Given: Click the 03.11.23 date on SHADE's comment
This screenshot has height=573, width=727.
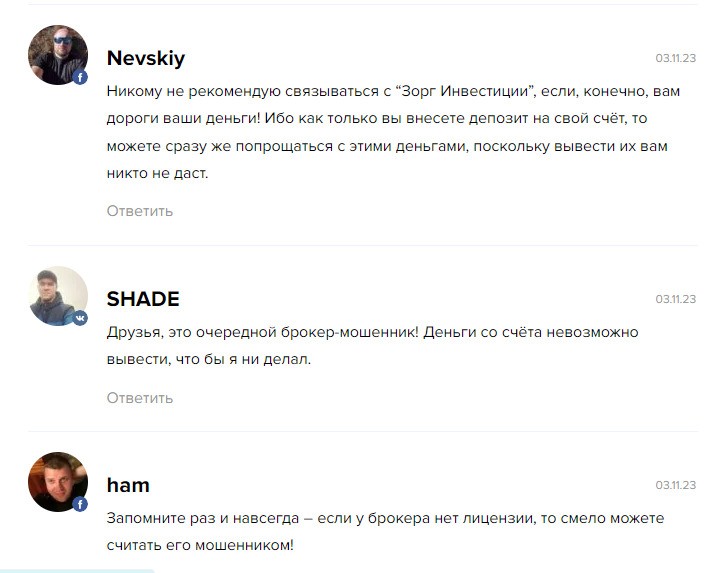Looking at the screenshot, I should [x=676, y=299].
